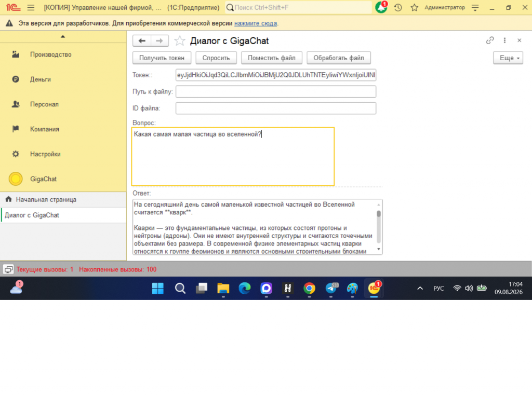Click the Настройки gear icon
Screen dimensions: 532x396
coord(16,154)
